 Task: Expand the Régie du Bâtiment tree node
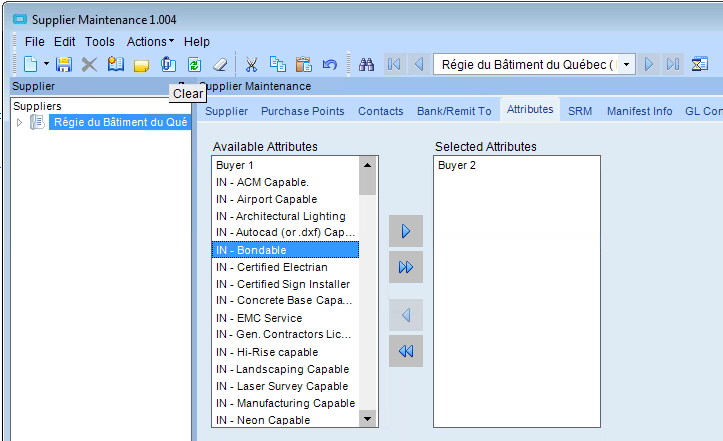(x=19, y=123)
